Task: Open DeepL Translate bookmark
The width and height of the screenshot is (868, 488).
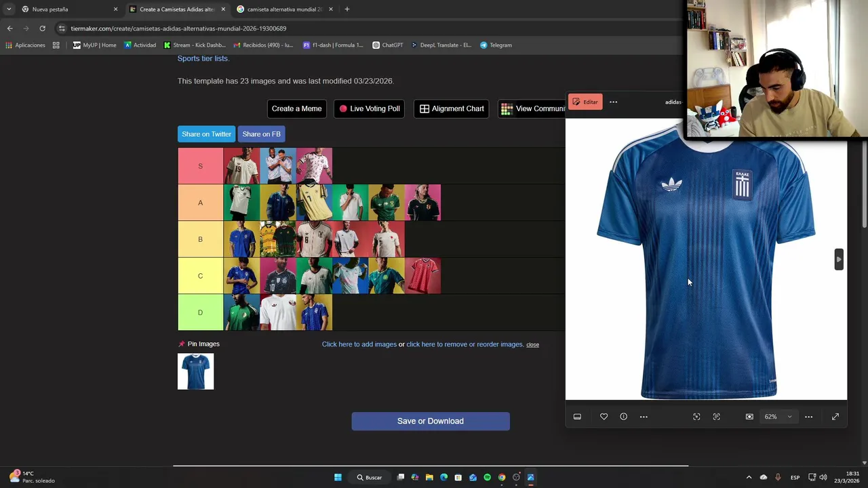Action: pos(441,45)
